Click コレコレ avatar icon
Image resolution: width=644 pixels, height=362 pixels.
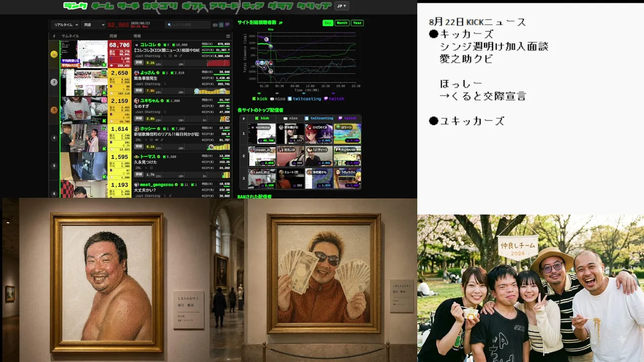point(136,45)
